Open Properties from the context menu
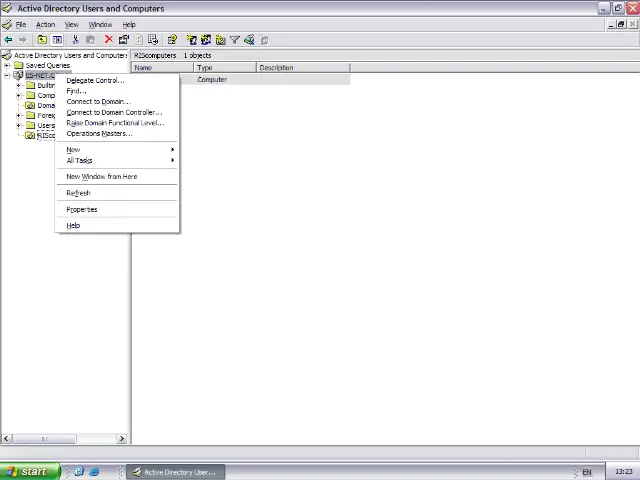 coord(117,209)
